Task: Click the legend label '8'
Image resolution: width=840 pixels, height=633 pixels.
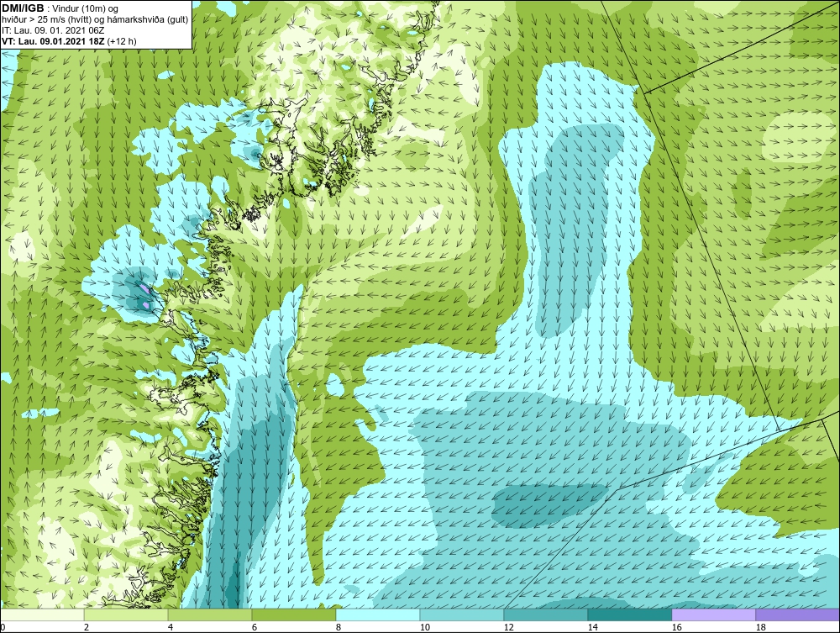Action: coord(338,627)
